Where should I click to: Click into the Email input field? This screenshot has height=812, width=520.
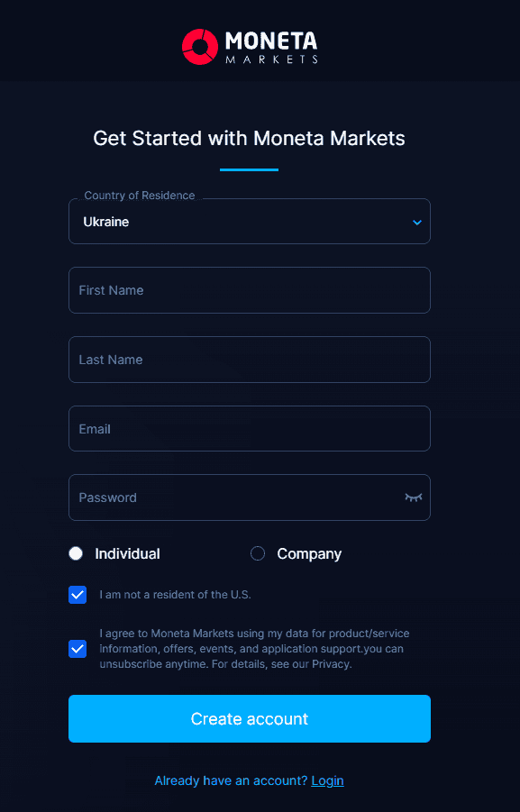click(x=249, y=428)
